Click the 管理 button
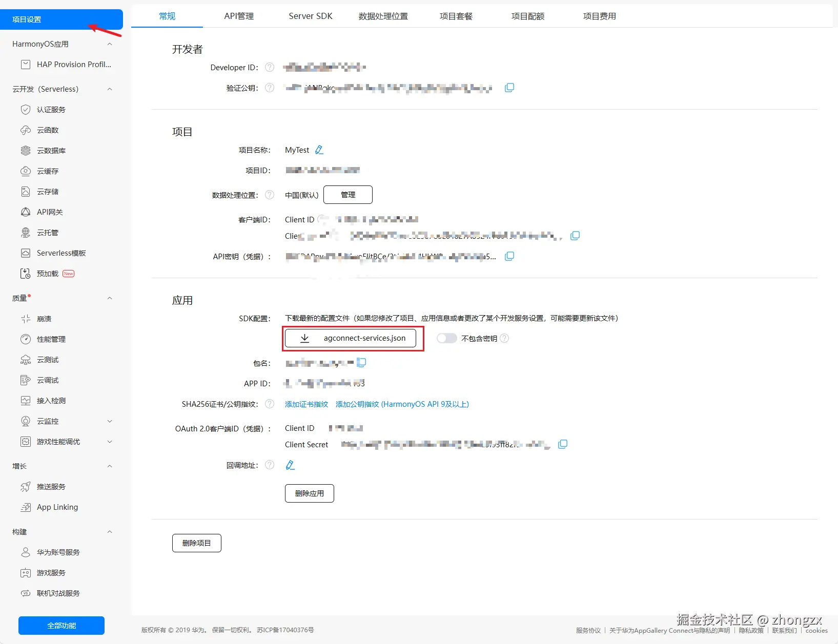The width and height of the screenshot is (838, 644). coord(348,195)
